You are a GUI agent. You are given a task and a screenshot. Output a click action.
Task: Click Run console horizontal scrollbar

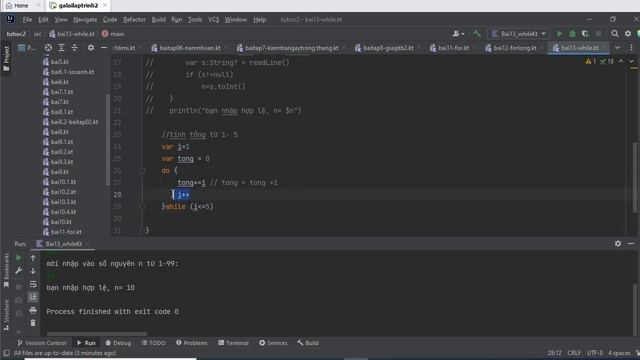(97, 333)
